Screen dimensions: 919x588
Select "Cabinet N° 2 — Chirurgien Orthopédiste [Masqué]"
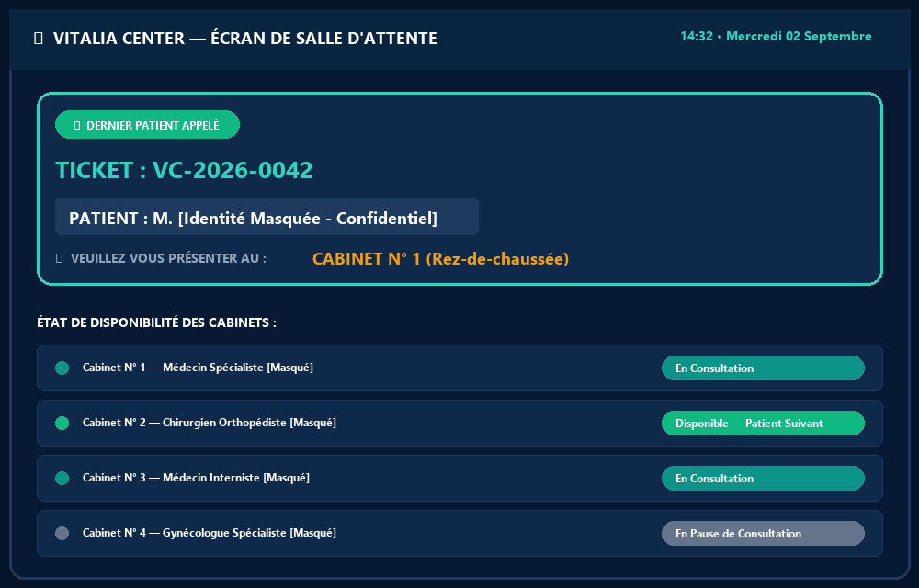click(x=210, y=423)
